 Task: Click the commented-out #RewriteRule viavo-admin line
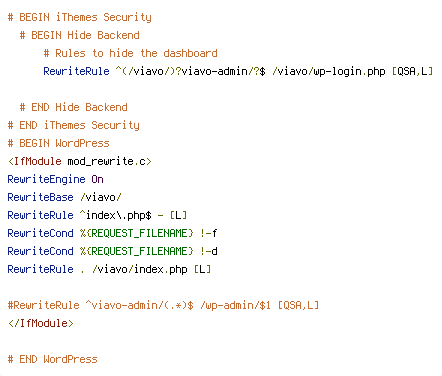163,305
